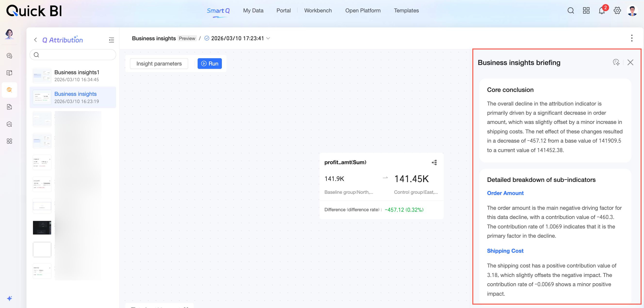Open the three-dot more options menu
Viewport: 644px width, 308px height.
pos(632,38)
